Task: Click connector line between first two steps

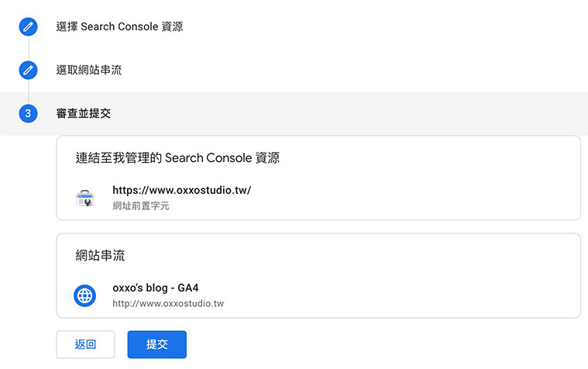Action: point(29,48)
